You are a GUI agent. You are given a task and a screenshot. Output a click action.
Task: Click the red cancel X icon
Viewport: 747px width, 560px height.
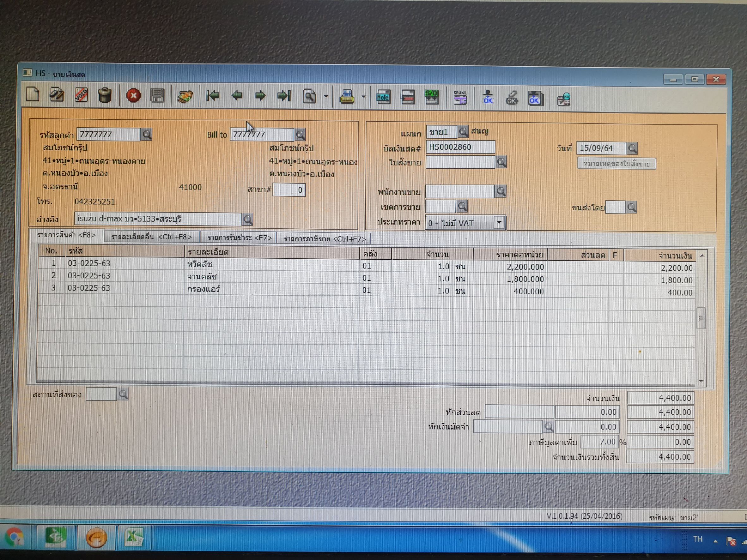click(x=133, y=96)
